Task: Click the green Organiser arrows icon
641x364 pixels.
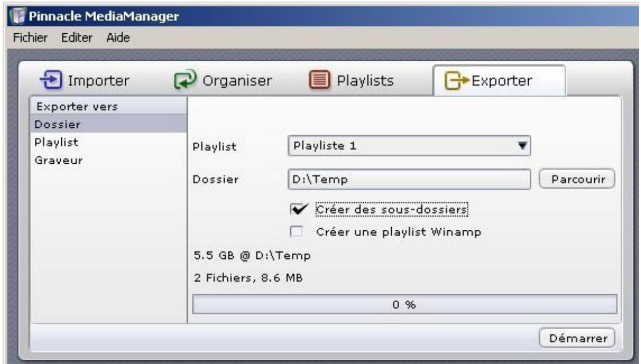Action: pyautogui.click(x=185, y=79)
